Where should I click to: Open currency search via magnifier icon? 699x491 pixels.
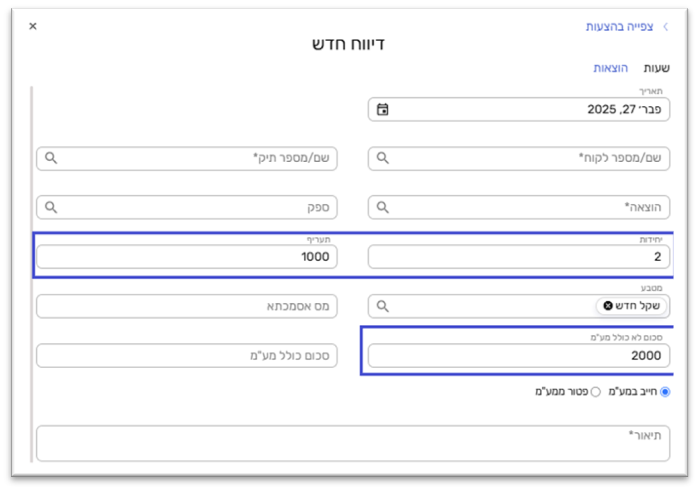(x=382, y=305)
